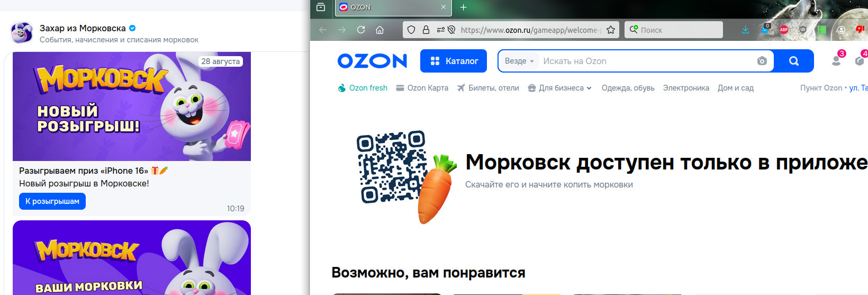Go back in browser history
Image resolution: width=868 pixels, height=295 pixels.
point(323,30)
